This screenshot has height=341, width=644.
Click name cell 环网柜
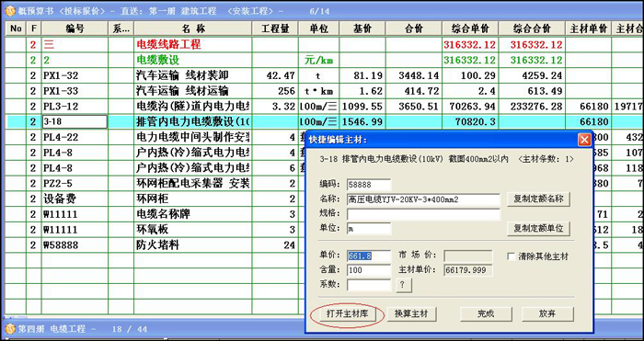tap(193, 199)
